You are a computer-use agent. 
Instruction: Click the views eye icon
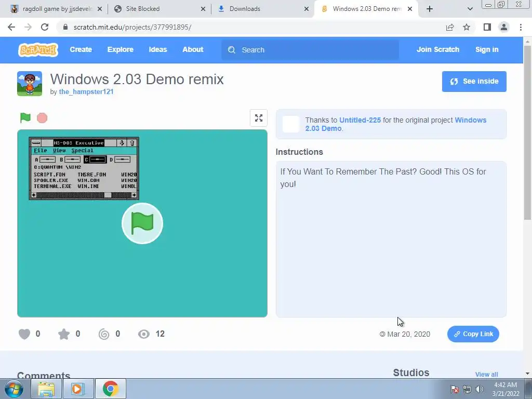click(x=144, y=334)
